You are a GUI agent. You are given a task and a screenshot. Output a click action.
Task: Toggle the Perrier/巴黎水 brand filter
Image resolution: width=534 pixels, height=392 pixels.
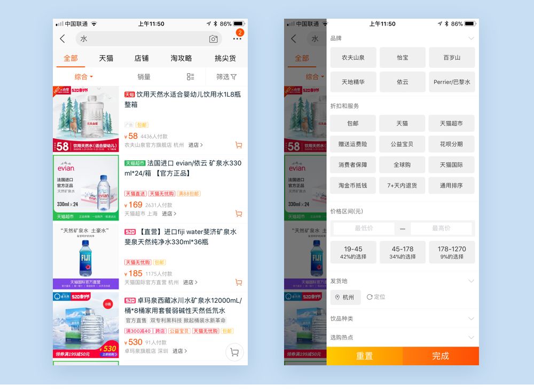[x=452, y=82]
